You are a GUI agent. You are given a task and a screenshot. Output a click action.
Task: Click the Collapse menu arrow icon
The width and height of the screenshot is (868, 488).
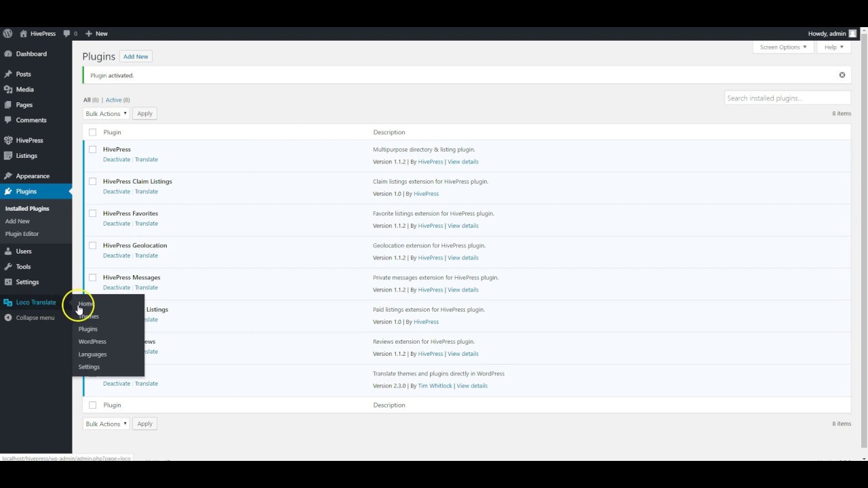coord(8,317)
